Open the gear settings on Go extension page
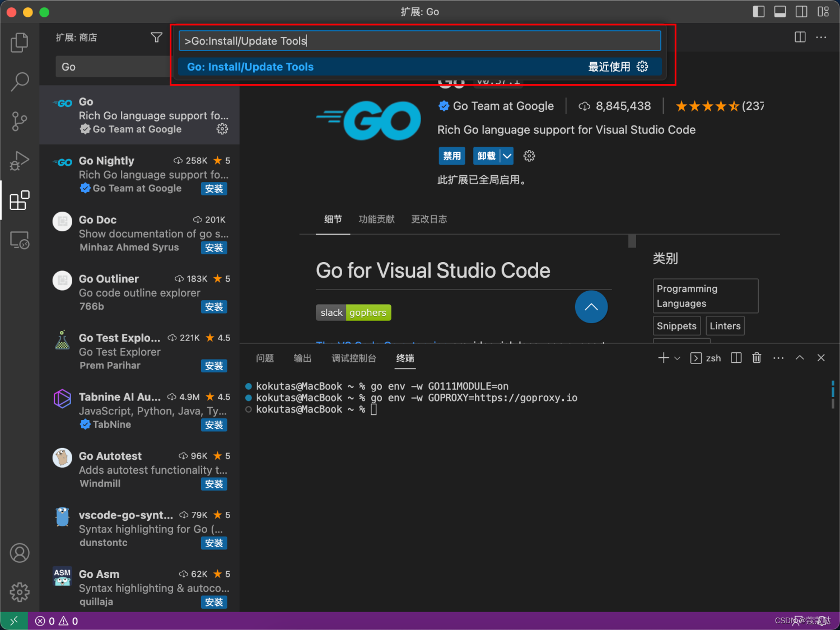Screen dimensions: 840x630 click(x=529, y=156)
